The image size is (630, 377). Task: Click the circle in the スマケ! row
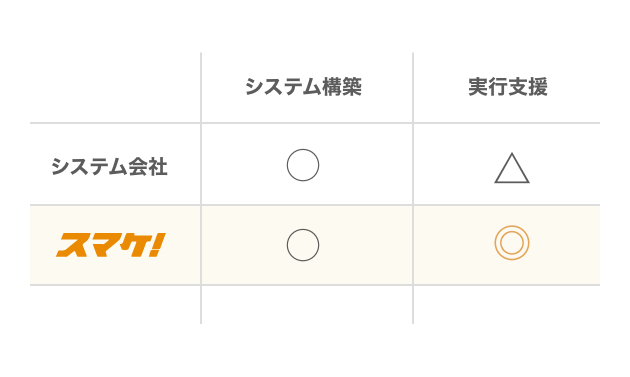(x=303, y=245)
